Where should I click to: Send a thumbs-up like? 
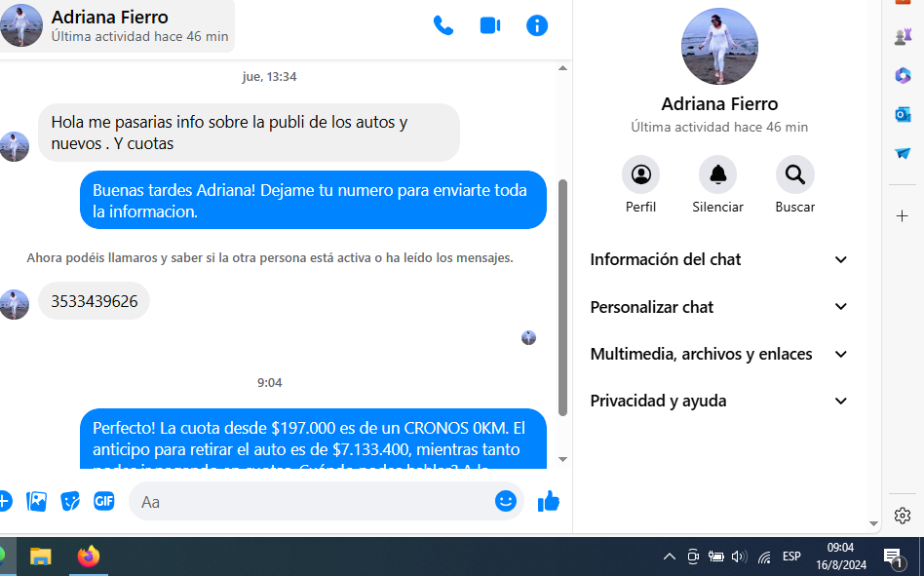pos(548,501)
